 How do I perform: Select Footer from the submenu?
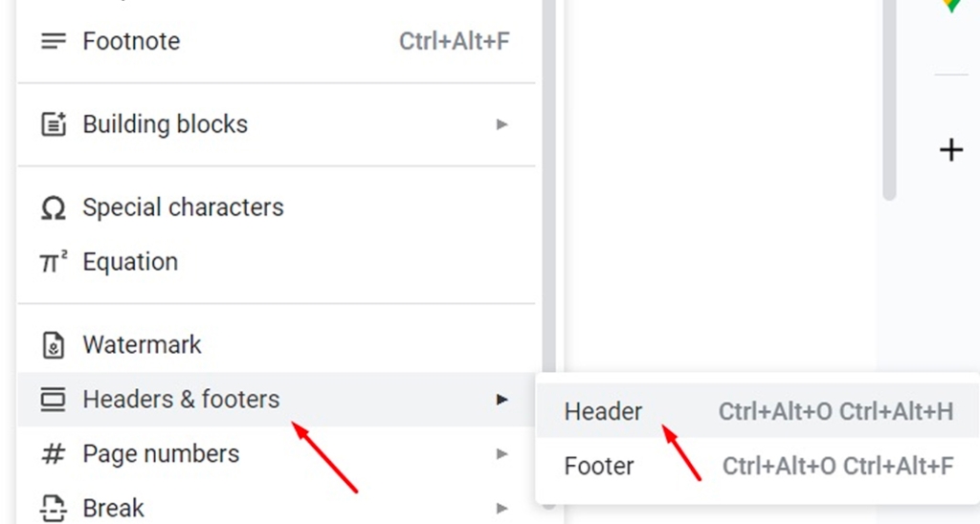(599, 466)
